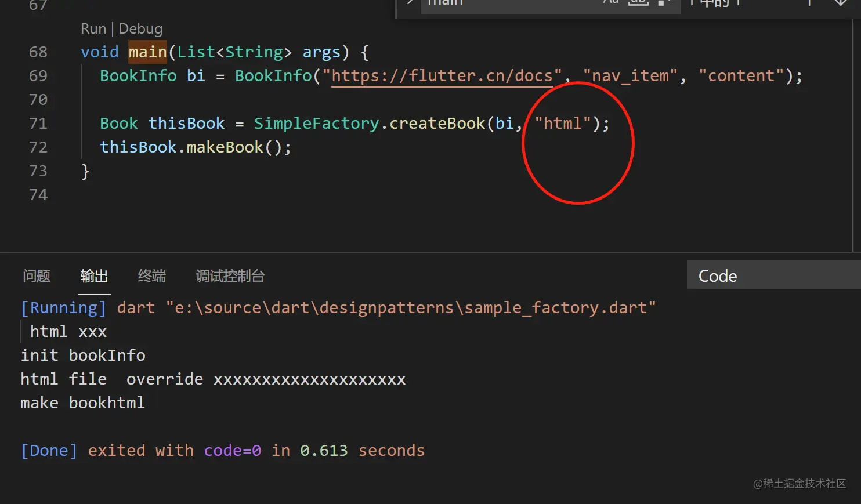The height and width of the screenshot is (504, 861).
Task: Click the "html file override" output line
Action: pyautogui.click(x=213, y=379)
